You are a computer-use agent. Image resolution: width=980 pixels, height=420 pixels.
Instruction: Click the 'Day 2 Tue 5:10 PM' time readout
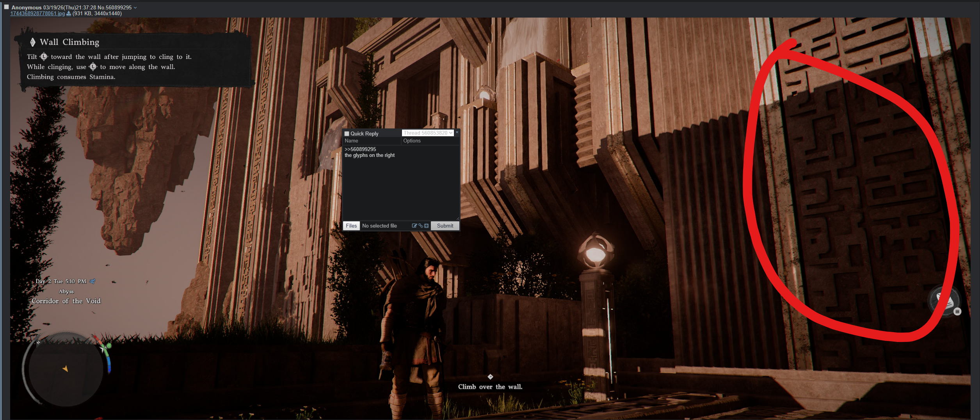pyautogui.click(x=61, y=281)
